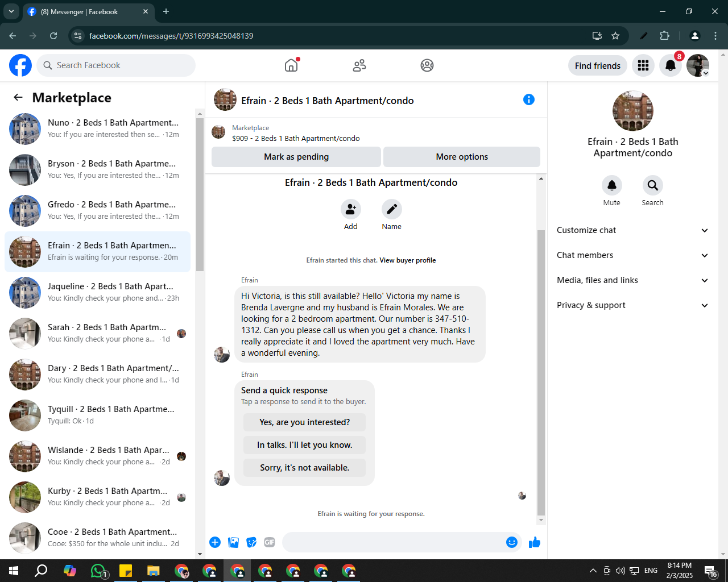Search in conversation icon
This screenshot has height=582, width=728.
[x=653, y=185]
